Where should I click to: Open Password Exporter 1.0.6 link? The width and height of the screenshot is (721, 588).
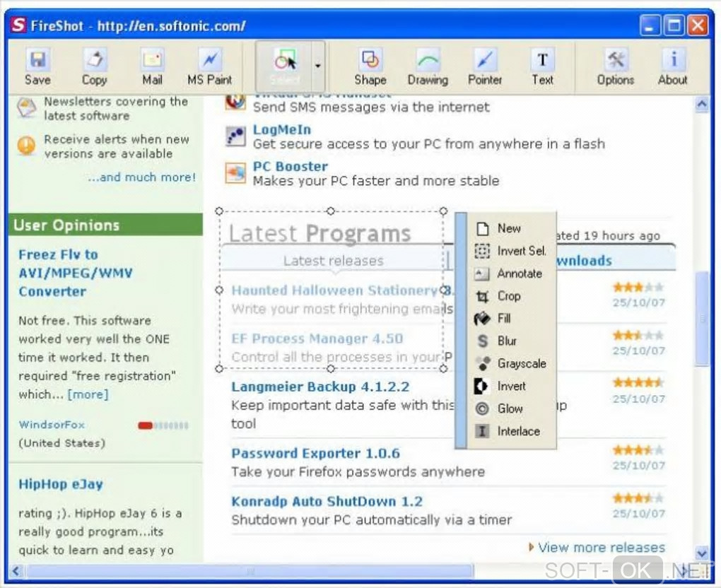click(x=315, y=453)
